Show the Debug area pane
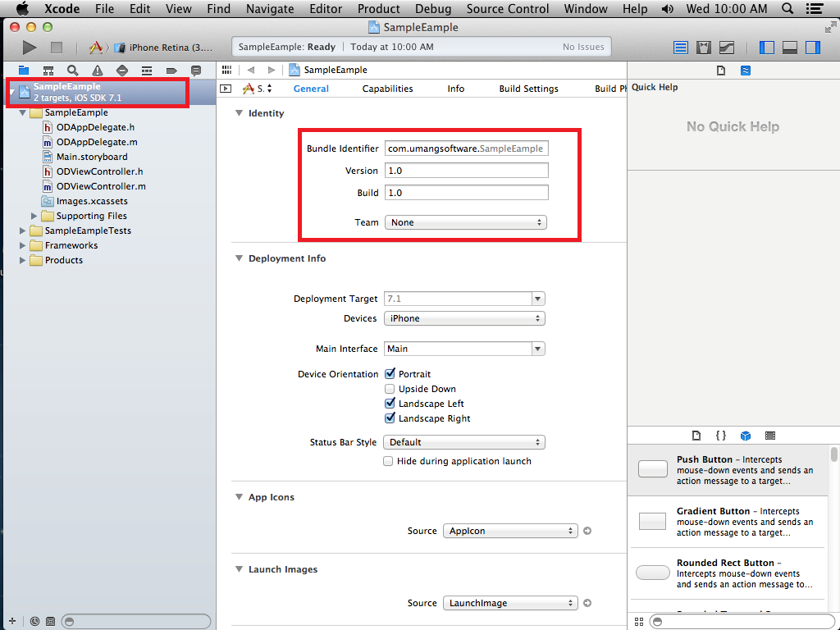The width and height of the screenshot is (840, 630). 790,48
